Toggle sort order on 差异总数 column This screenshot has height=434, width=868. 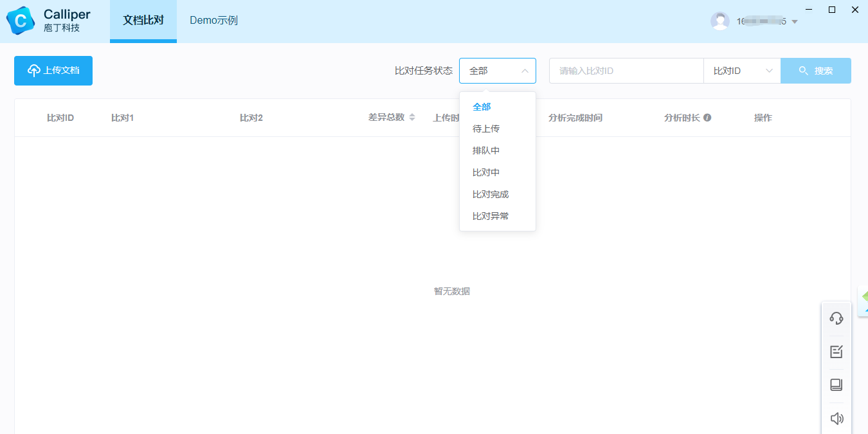pos(411,117)
